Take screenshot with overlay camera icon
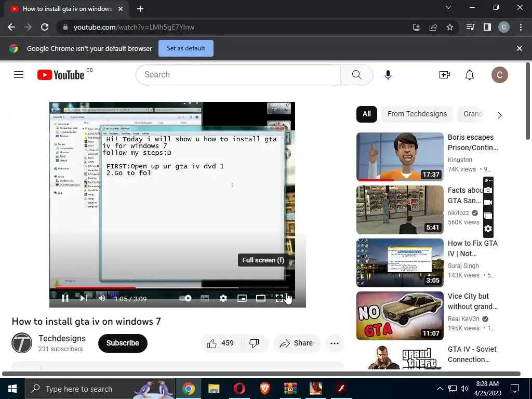Screen dimensions: 532x399 point(488,190)
